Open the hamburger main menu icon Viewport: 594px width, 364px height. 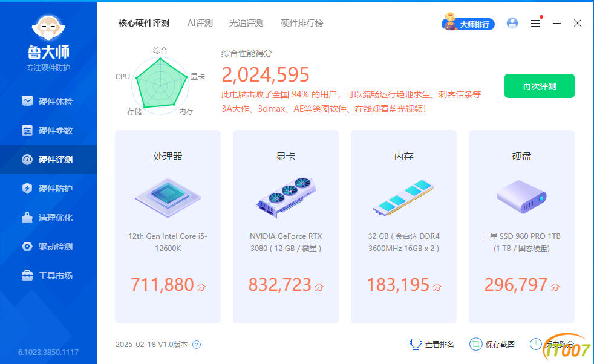535,23
